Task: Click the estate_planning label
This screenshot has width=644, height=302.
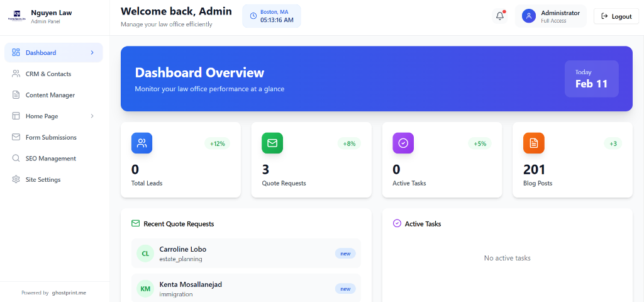Action: [180, 259]
